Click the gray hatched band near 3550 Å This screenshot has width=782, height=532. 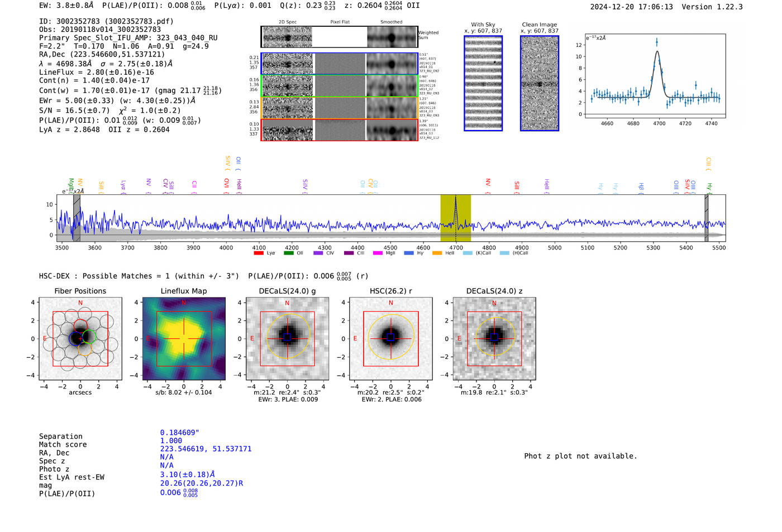tap(77, 218)
